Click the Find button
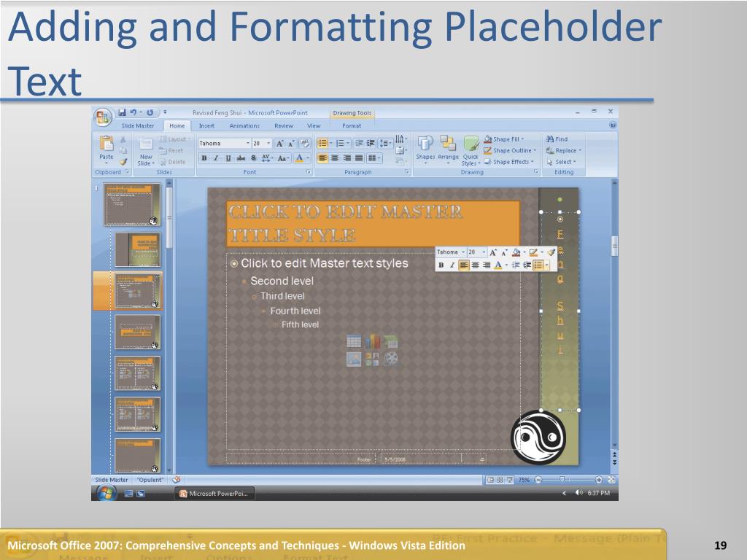 click(x=557, y=139)
